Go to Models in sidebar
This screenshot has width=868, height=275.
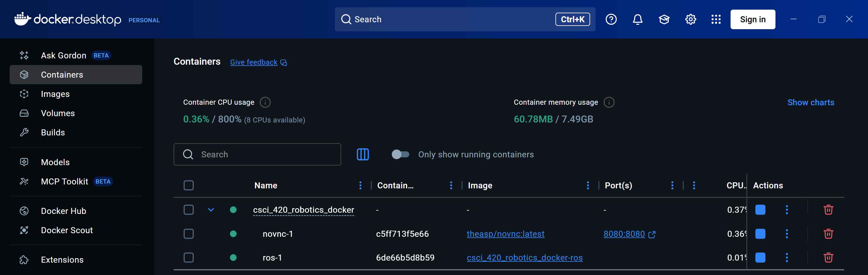click(x=76, y=162)
